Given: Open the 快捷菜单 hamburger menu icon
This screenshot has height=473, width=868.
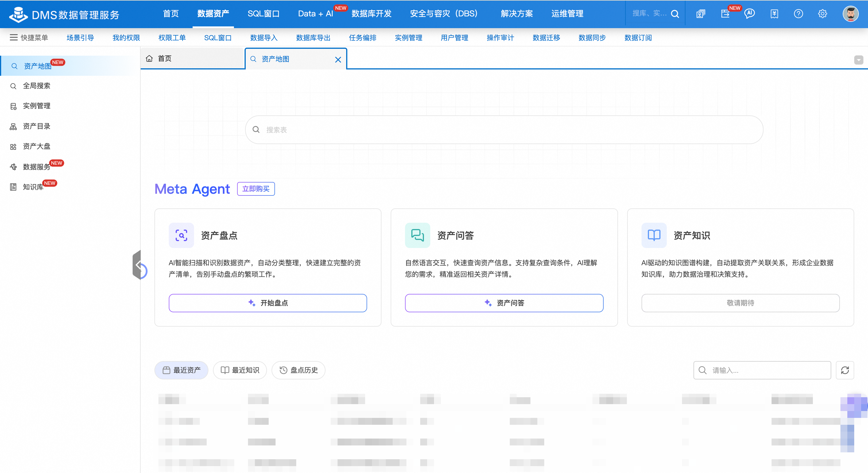Looking at the screenshot, I should tap(13, 37).
